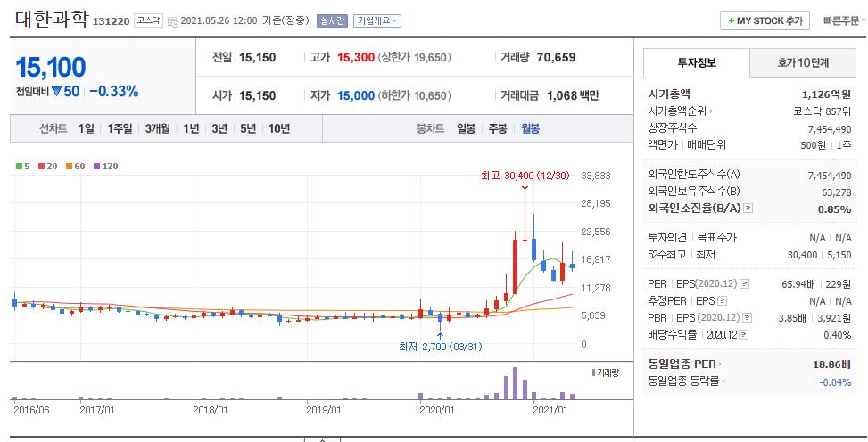Click the clock icon beside the 2021.05.26 date
868x442 pixels.
point(172,21)
